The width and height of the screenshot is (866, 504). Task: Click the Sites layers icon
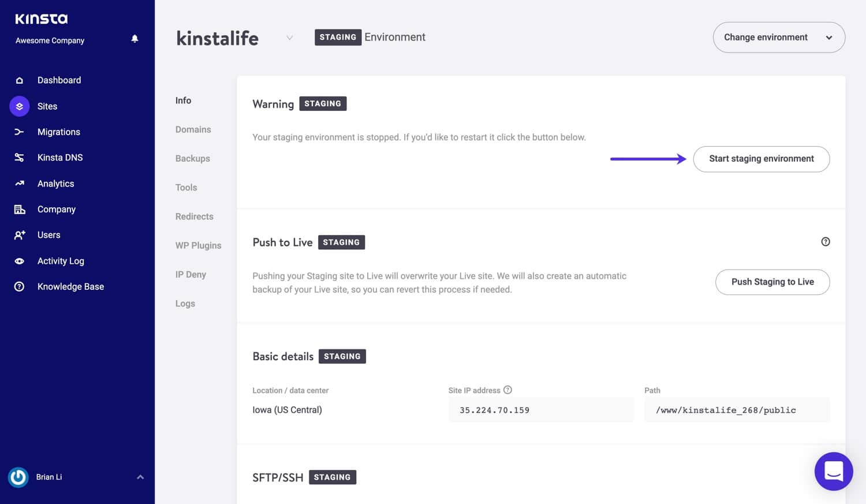click(20, 106)
